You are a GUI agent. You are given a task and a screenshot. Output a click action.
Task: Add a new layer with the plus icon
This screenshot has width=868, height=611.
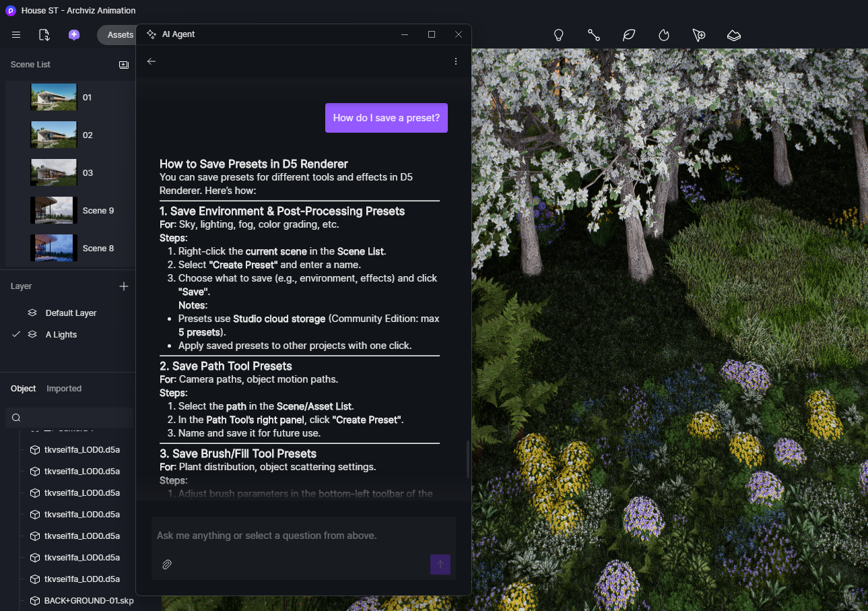tap(124, 286)
